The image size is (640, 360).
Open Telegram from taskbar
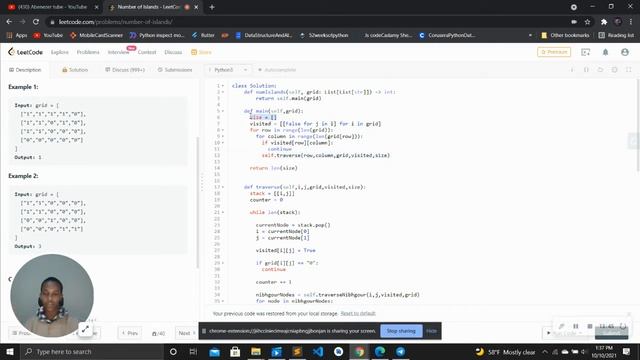[x=400, y=351]
